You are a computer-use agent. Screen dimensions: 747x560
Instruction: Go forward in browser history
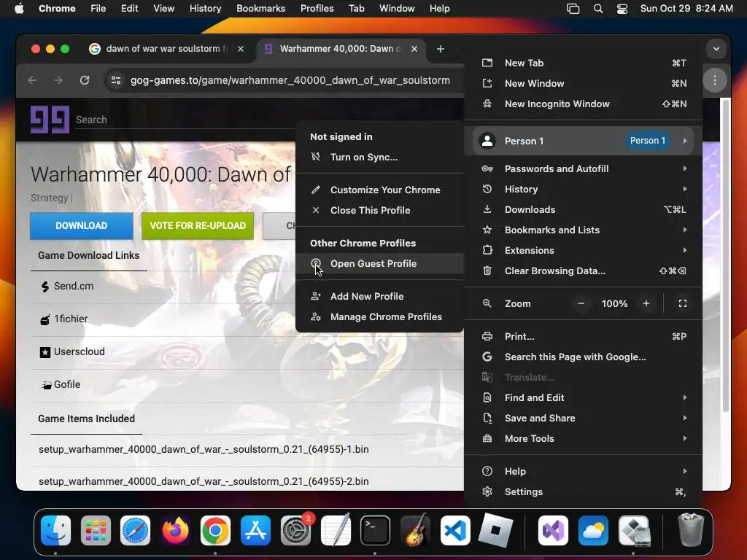tap(58, 80)
